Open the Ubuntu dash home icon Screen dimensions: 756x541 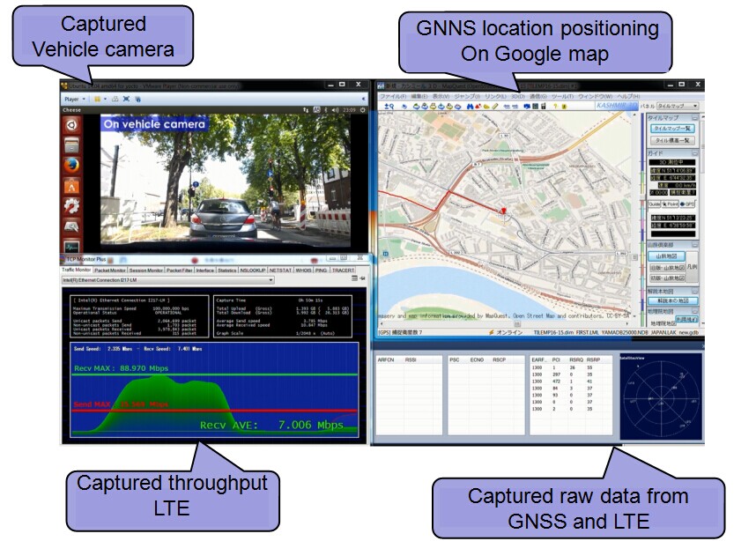coord(71,125)
